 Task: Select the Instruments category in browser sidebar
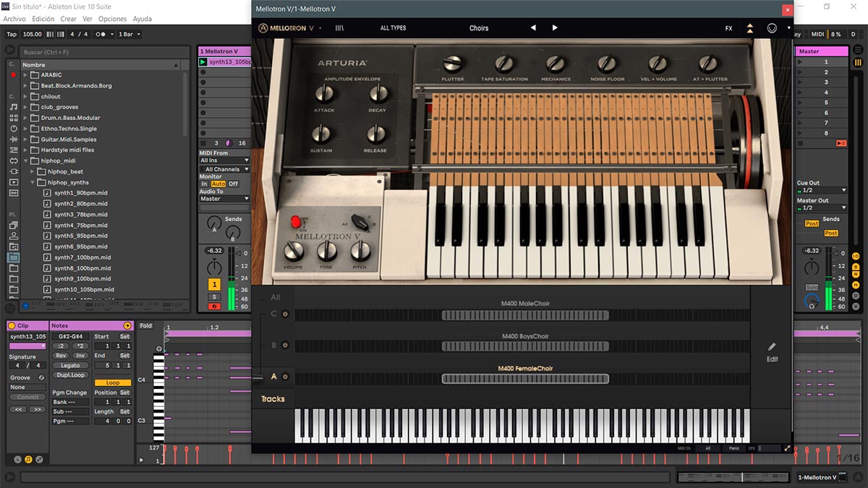click(x=14, y=128)
